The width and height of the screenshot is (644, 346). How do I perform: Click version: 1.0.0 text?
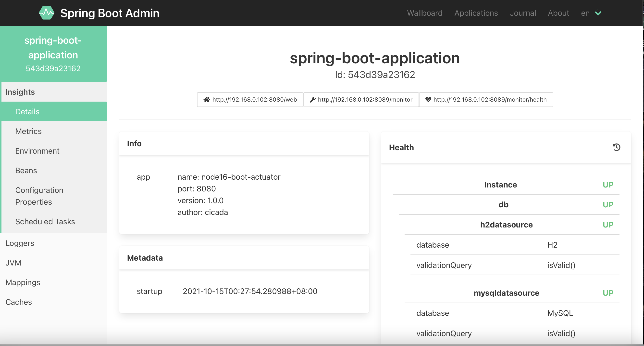(x=200, y=200)
